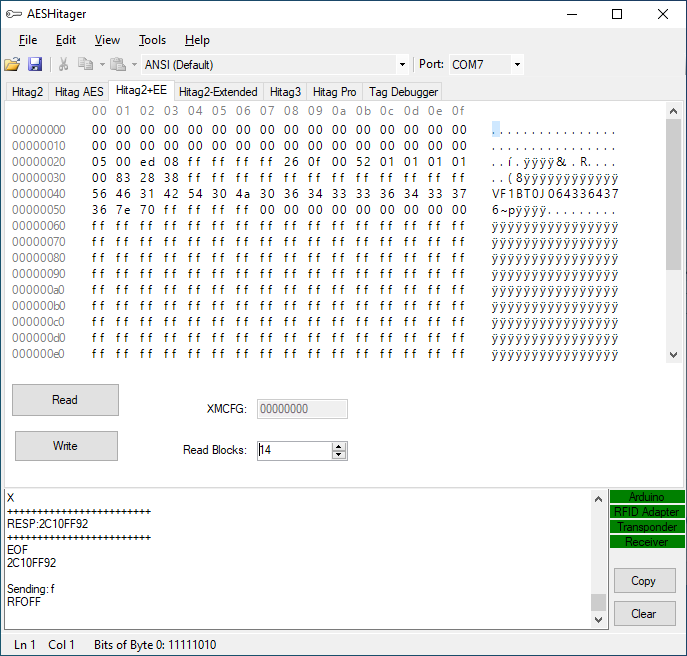Switch to the Hitag2-Extended tab
This screenshot has width=687, height=656.
[218, 92]
